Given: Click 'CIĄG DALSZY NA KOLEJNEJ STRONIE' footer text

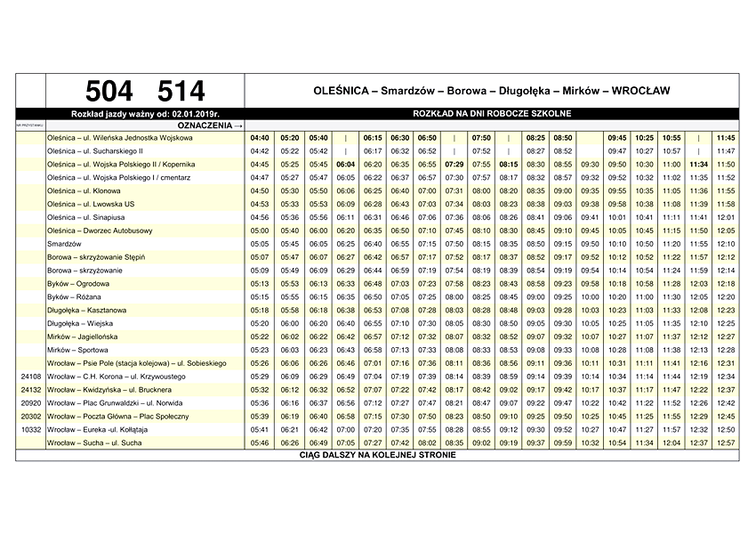Looking at the screenshot, I should [378, 455].
